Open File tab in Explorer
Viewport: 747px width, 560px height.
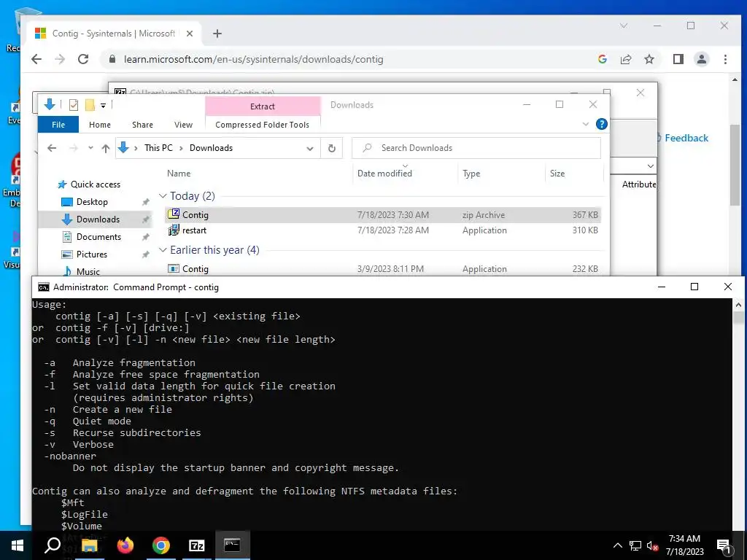tap(58, 124)
